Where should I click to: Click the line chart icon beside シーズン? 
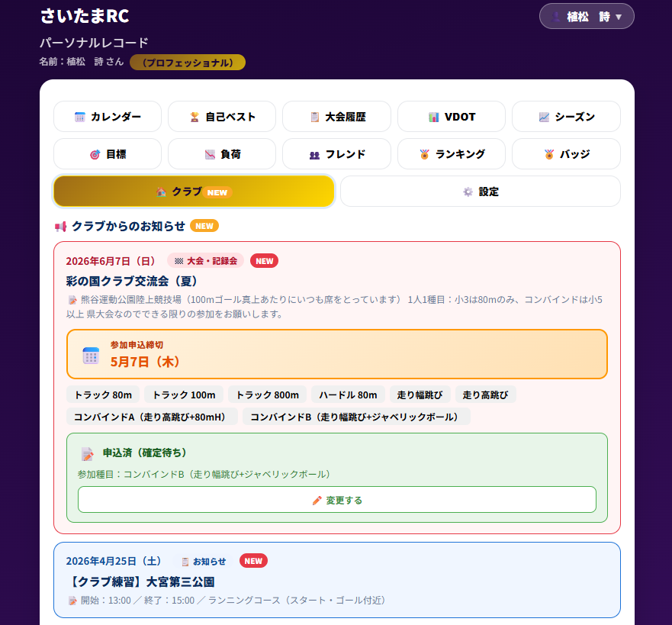pyautogui.click(x=544, y=117)
